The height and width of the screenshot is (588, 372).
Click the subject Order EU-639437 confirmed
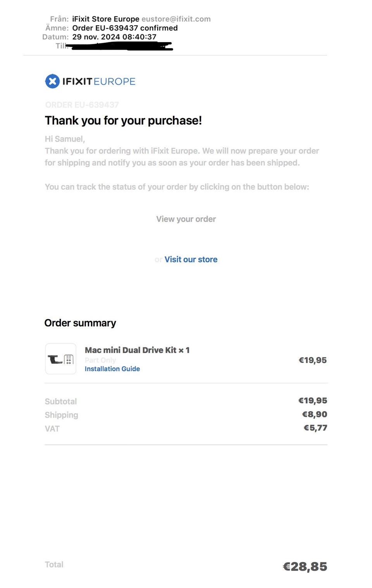[125, 28]
